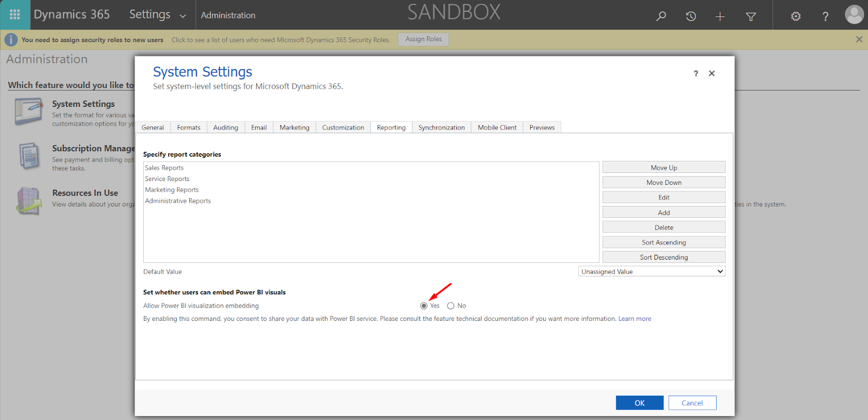Viewport: 868px width, 420px height.
Task: Open the Learn more link
Action: coord(635,319)
